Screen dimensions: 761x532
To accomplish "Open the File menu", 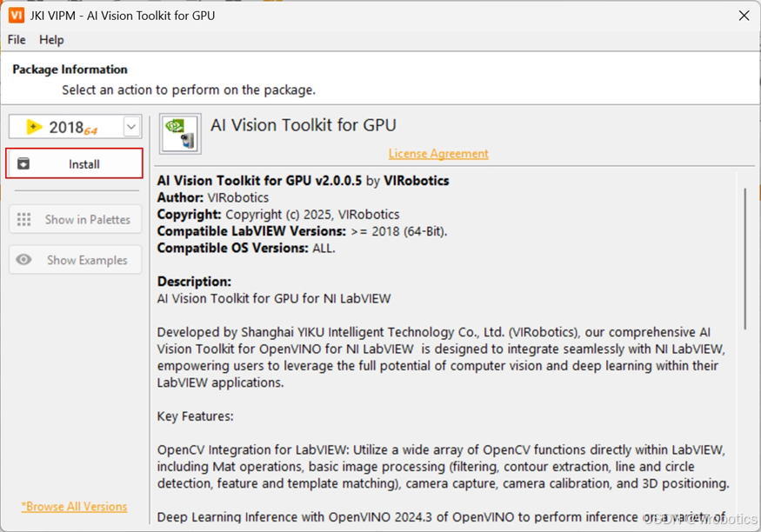I will 17,40.
